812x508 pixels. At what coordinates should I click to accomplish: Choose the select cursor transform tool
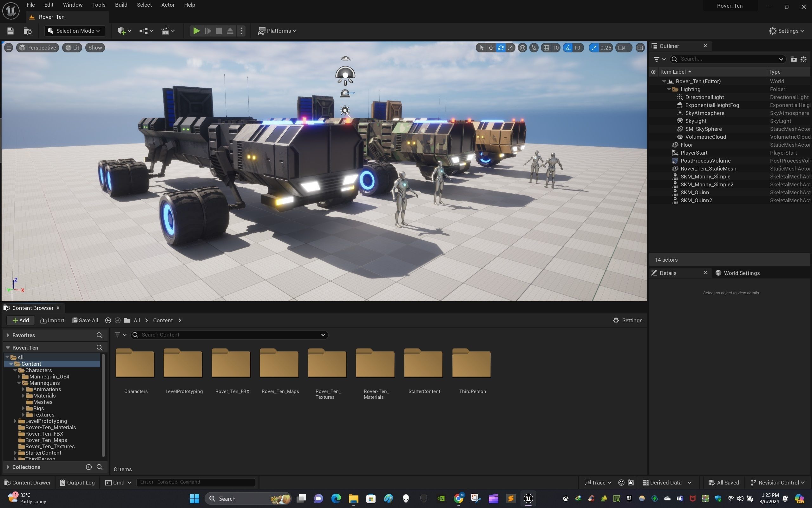click(481, 48)
